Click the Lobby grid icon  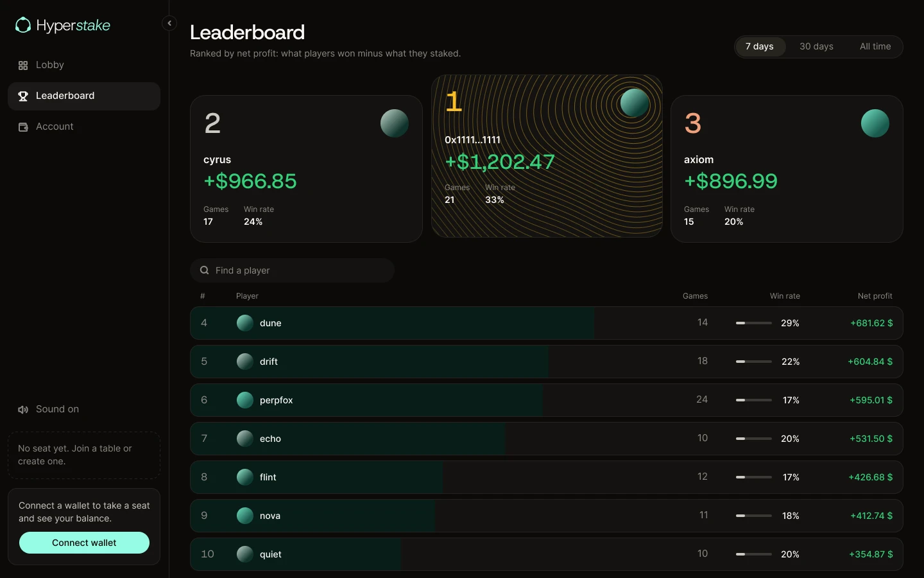pyautogui.click(x=23, y=66)
